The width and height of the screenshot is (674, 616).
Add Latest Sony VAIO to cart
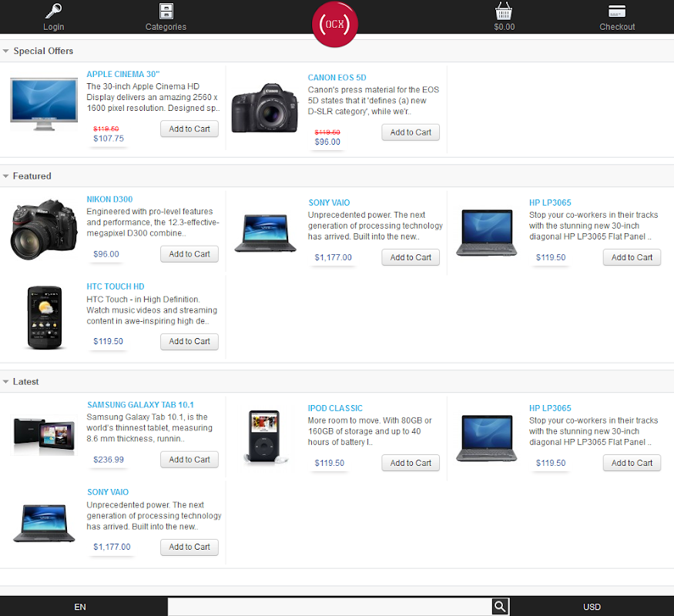189,547
